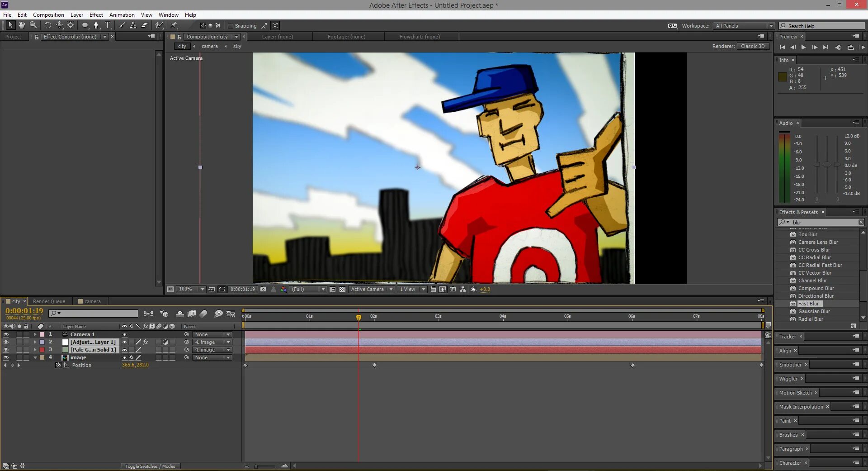Select the Eraser tool
The height and width of the screenshot is (471, 868).
click(145, 25)
